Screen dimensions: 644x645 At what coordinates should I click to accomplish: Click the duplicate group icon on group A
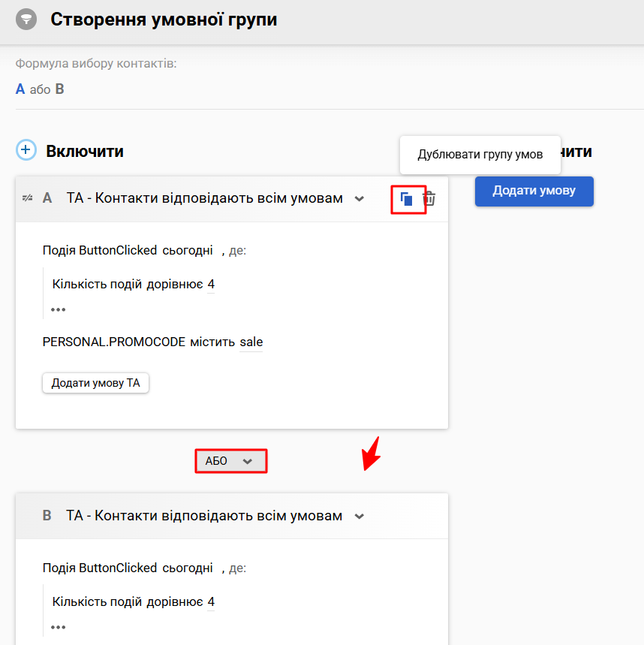407,198
